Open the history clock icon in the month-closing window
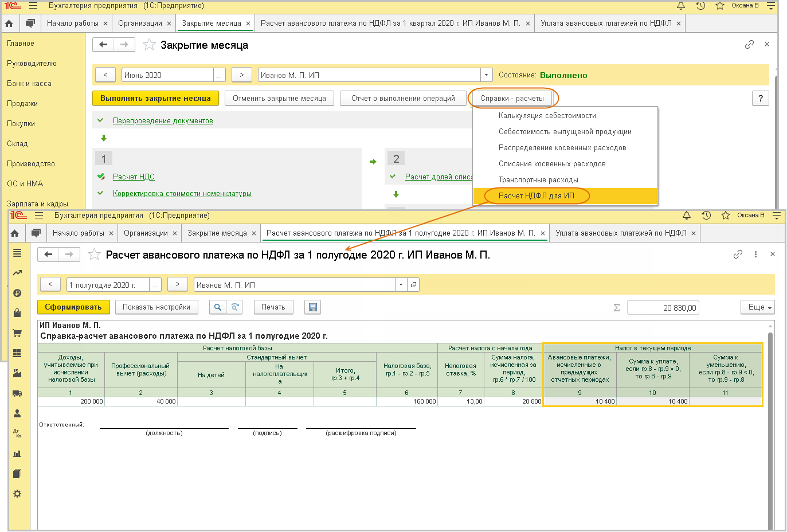This screenshot has height=532, width=787. pyautogui.click(x=700, y=6)
